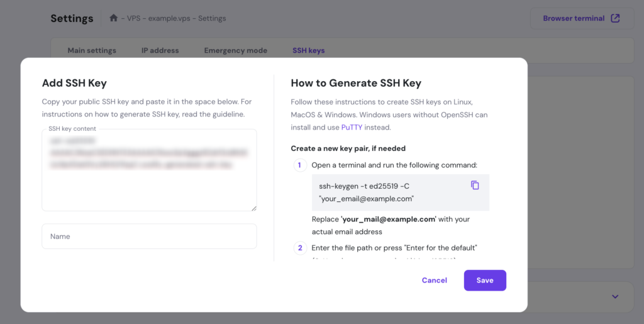Grab the SSH key textarea resize handle
Viewport: 644px width, 324px height.
click(x=253, y=208)
